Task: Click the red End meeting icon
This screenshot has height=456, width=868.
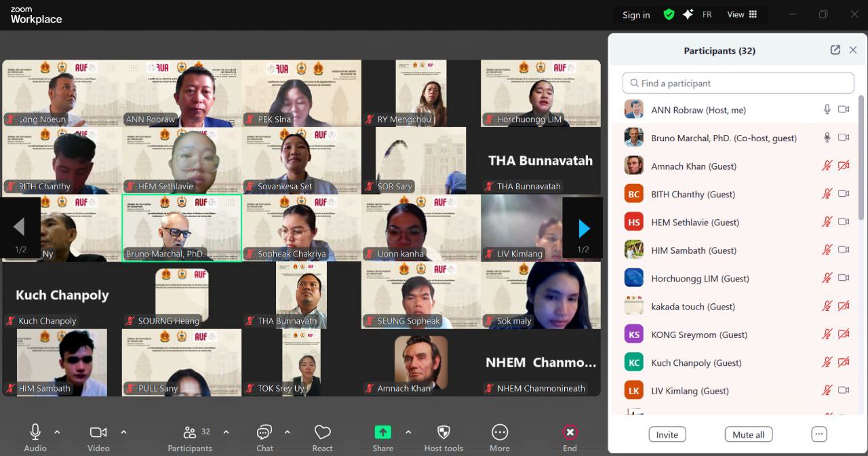Action: click(570, 432)
